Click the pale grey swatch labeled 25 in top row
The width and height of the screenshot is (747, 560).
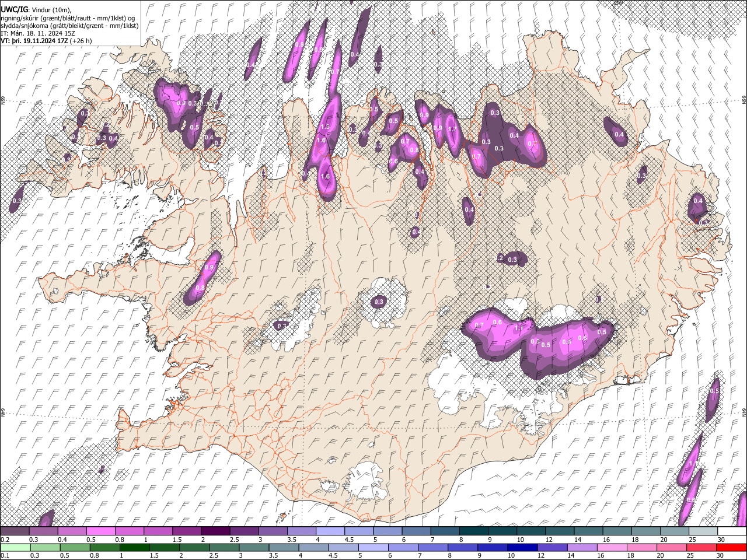(x=703, y=531)
